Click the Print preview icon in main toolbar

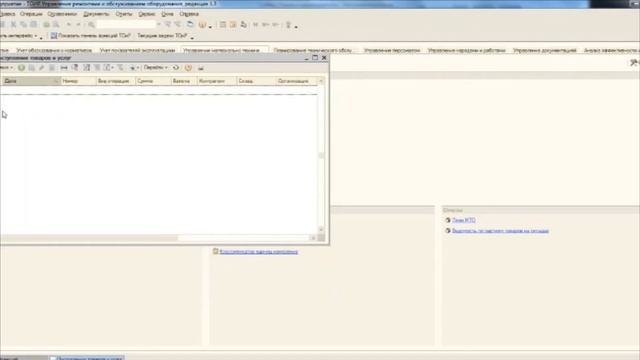[56, 25]
